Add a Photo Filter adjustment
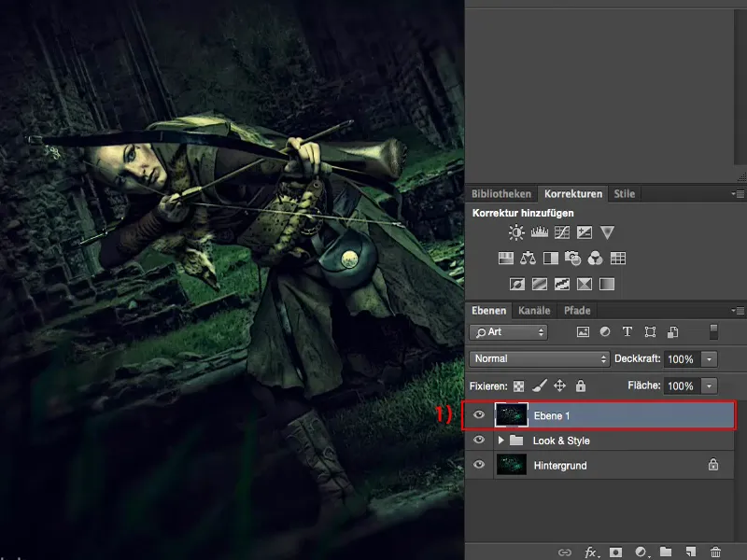Screen dimensions: 747x560 coord(574,259)
